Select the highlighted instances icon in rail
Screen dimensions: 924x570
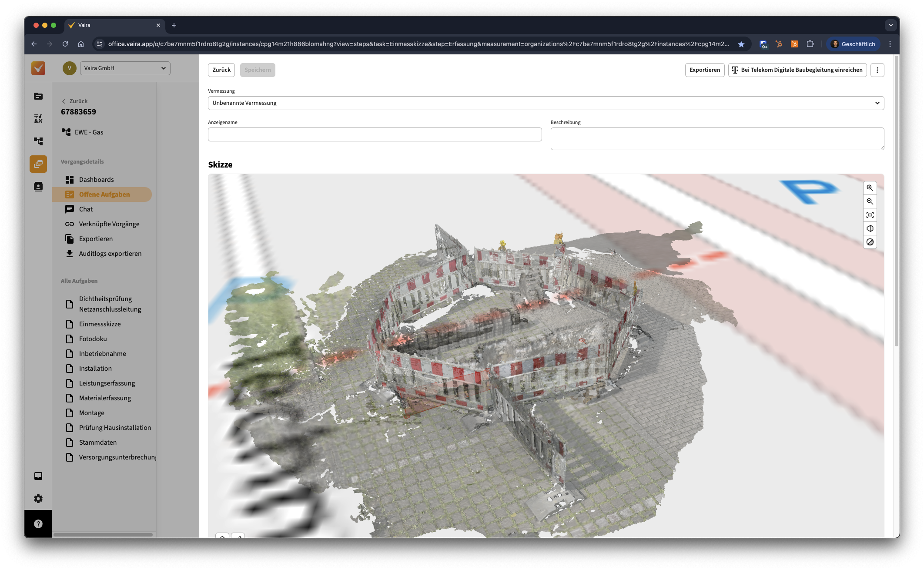tap(38, 164)
